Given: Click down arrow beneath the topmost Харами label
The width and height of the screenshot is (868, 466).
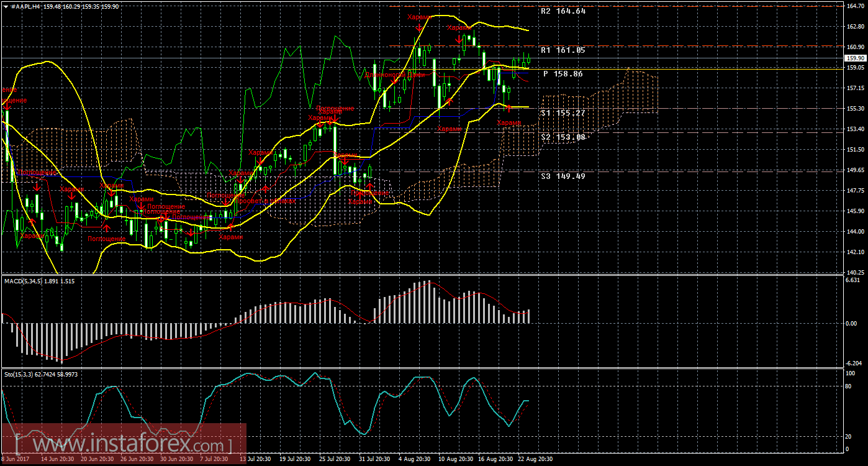Looking at the screenshot, I should point(420,27).
